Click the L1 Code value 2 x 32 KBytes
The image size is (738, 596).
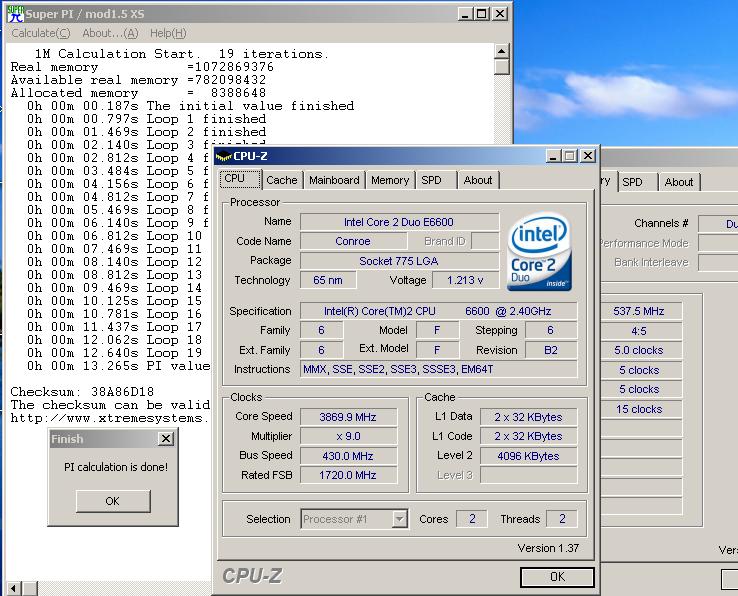(x=528, y=436)
